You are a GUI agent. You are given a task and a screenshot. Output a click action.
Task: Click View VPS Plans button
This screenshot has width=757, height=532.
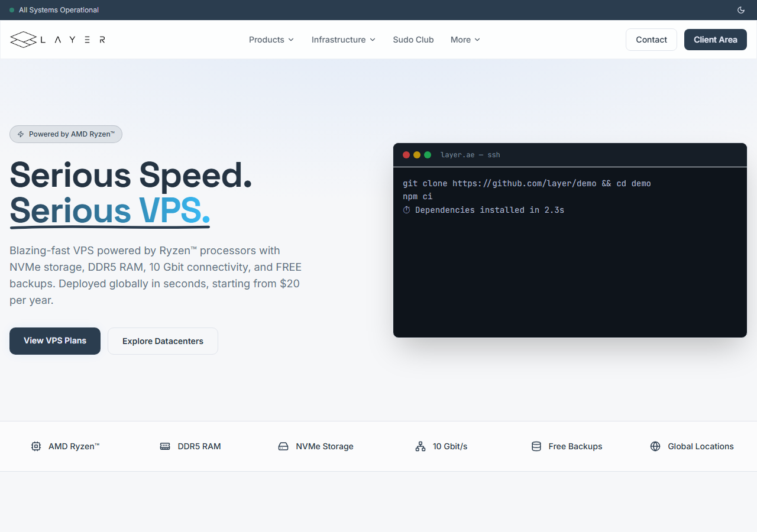pos(55,341)
